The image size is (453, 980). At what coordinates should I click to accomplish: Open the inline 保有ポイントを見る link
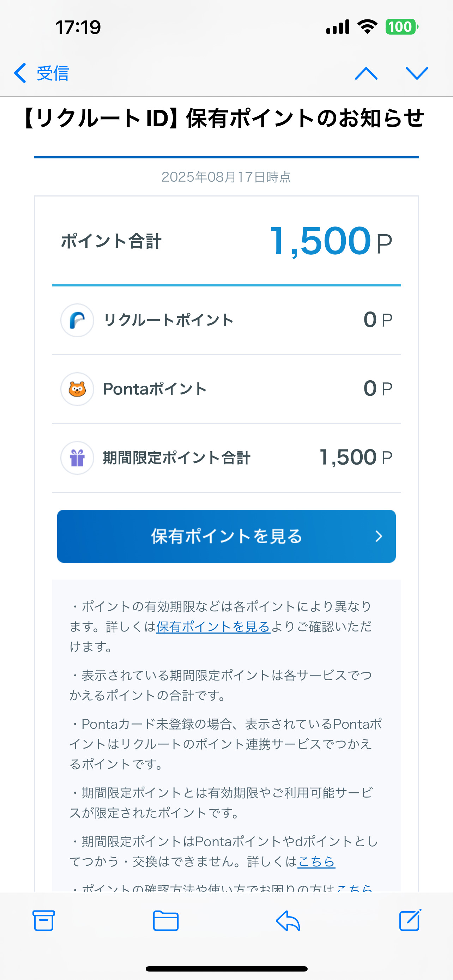[213, 627]
